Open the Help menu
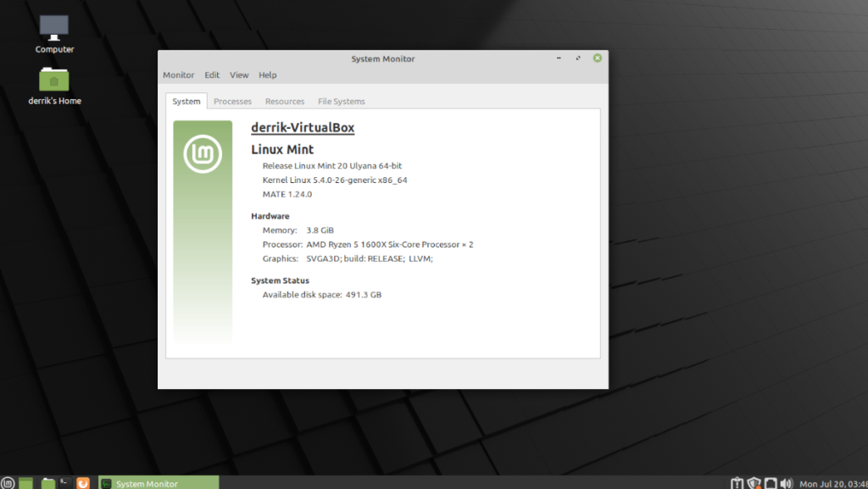This screenshot has height=489, width=868. (x=267, y=75)
